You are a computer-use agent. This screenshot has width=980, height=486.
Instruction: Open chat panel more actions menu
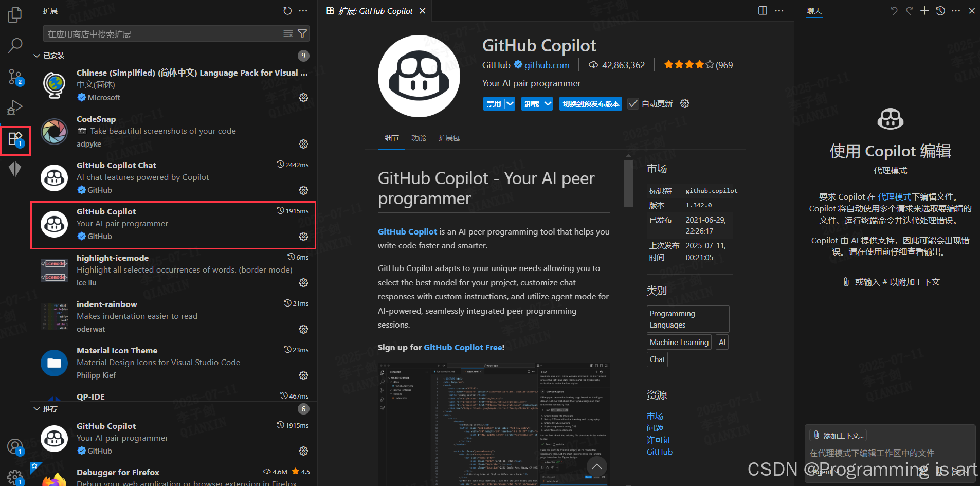956,11
